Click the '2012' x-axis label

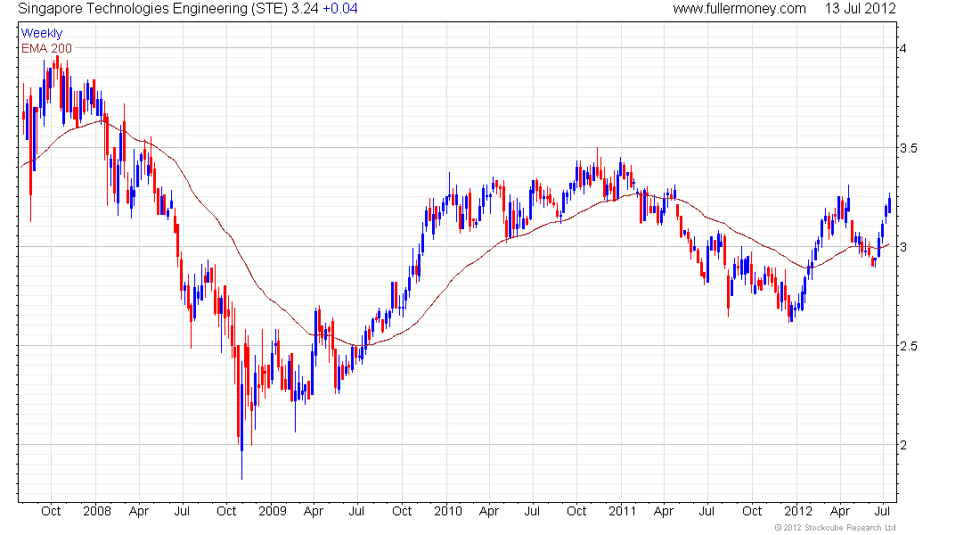798,511
